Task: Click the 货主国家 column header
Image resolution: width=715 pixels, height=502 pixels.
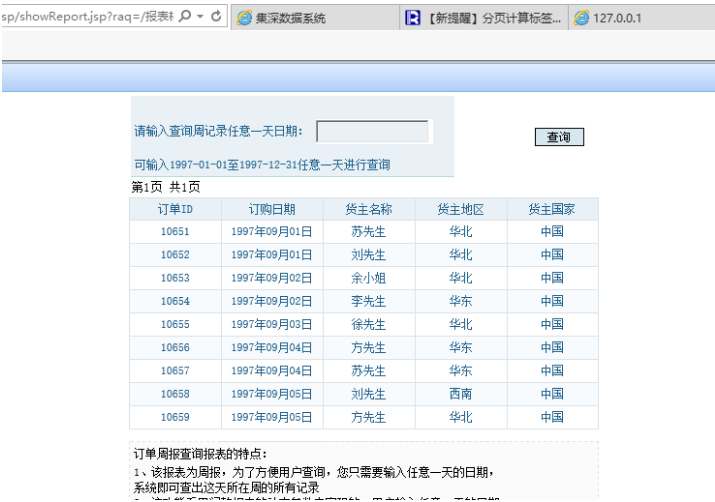Action: [552, 209]
